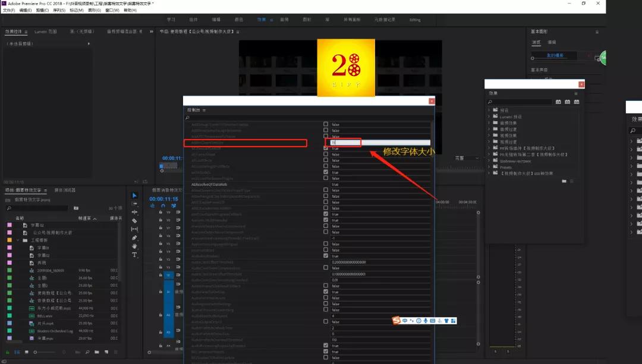Switch project panel to icon view

pos(27,352)
